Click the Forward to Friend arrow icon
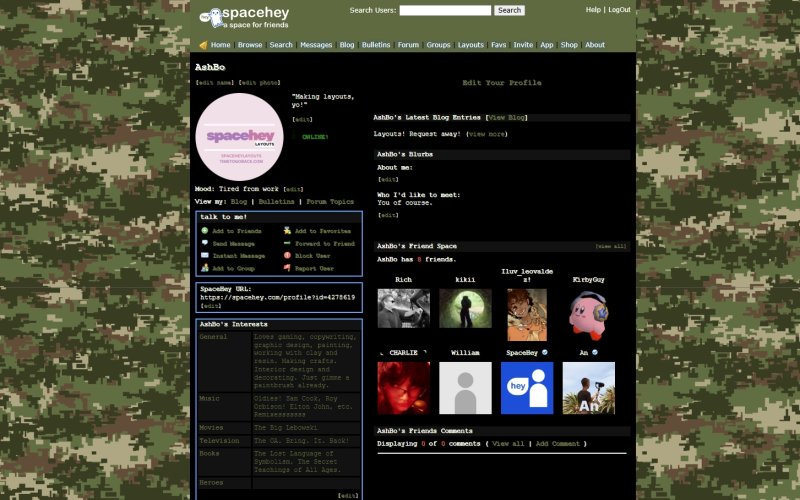The height and width of the screenshot is (500, 800). point(287,244)
